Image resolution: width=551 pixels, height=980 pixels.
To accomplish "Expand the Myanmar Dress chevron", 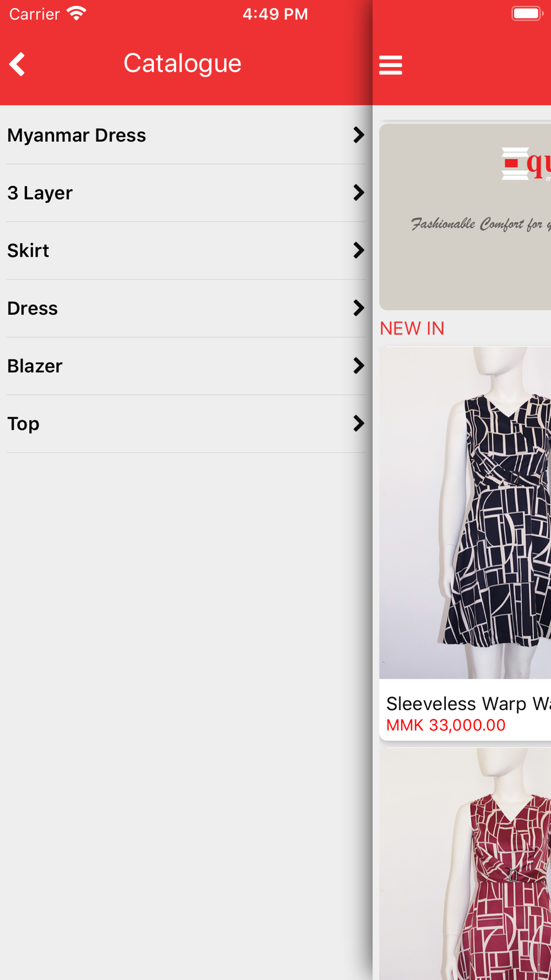I will click(359, 135).
